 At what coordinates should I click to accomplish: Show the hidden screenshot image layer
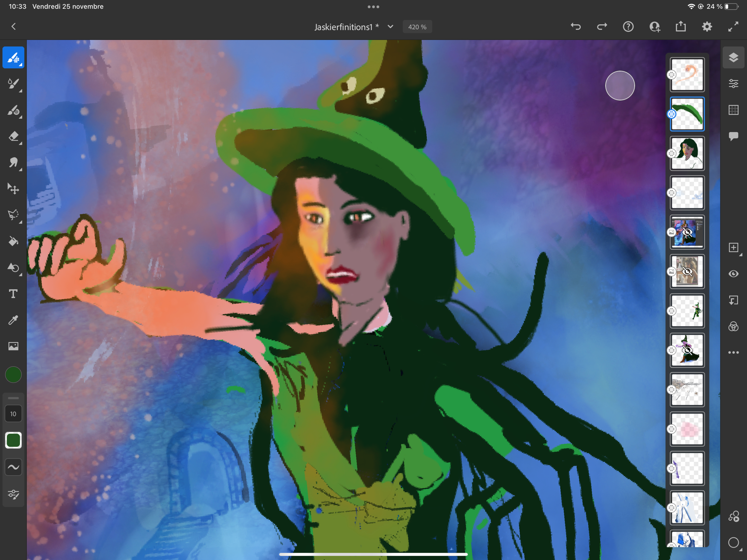(x=687, y=232)
